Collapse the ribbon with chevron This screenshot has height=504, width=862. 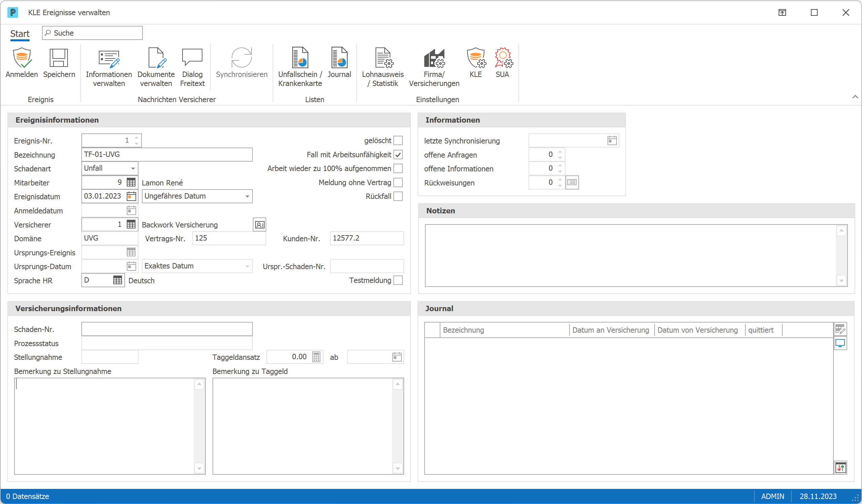(855, 97)
